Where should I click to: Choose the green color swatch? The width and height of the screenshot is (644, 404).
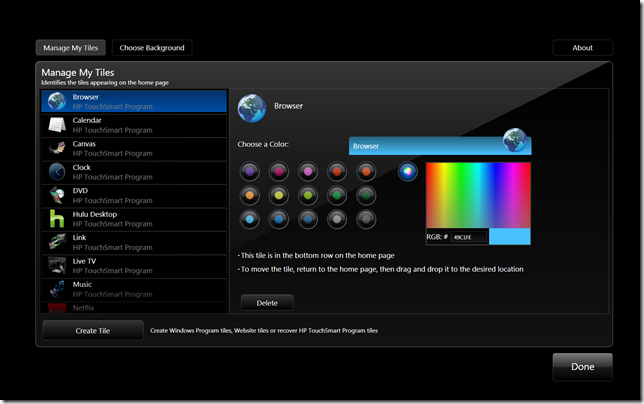(x=337, y=195)
